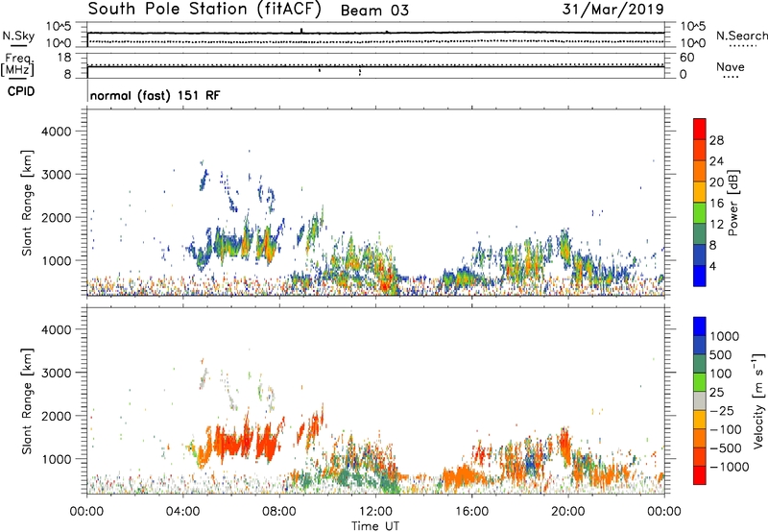Click the '28' power colorbar tick label
The image size is (768, 532).
[x=716, y=140]
